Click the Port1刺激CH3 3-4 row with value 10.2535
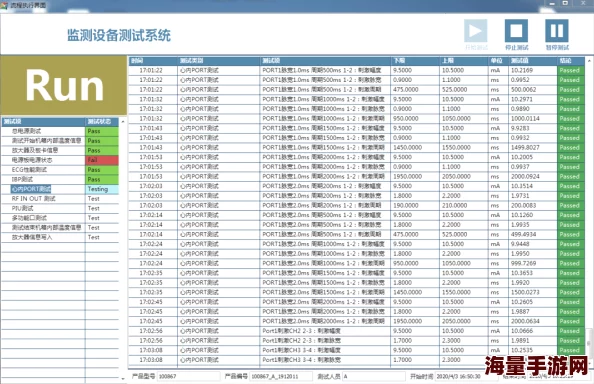The image size is (594, 384). [x=356, y=350]
